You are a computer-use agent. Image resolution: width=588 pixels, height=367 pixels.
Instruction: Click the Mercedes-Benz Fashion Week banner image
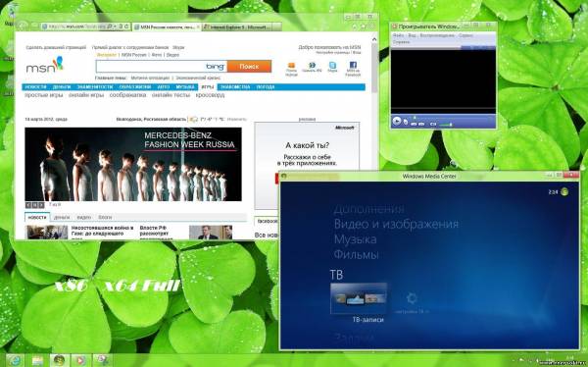pos(133,164)
